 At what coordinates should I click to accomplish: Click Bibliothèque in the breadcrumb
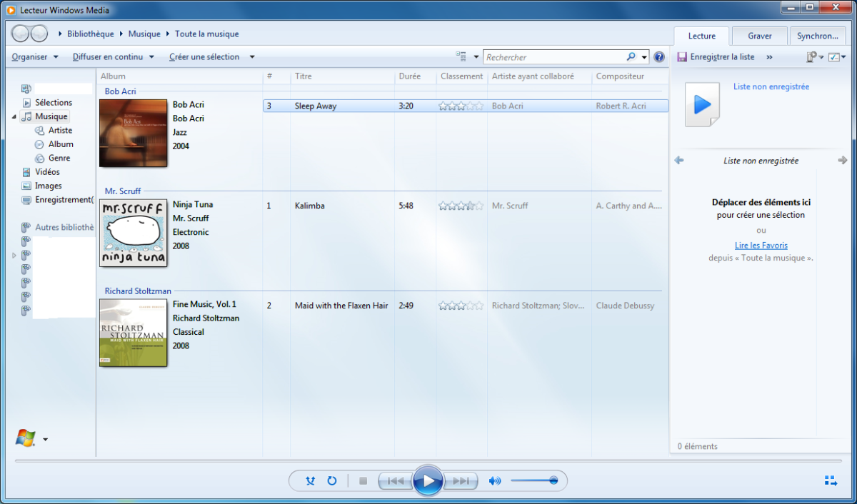click(91, 34)
